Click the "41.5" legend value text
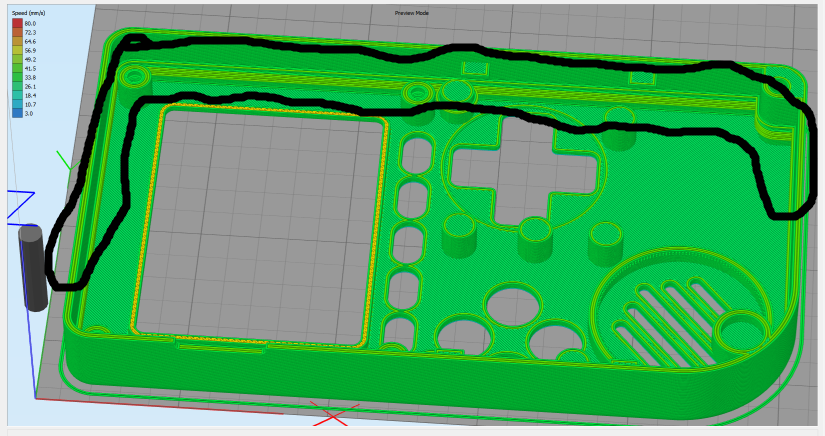 (x=30, y=69)
